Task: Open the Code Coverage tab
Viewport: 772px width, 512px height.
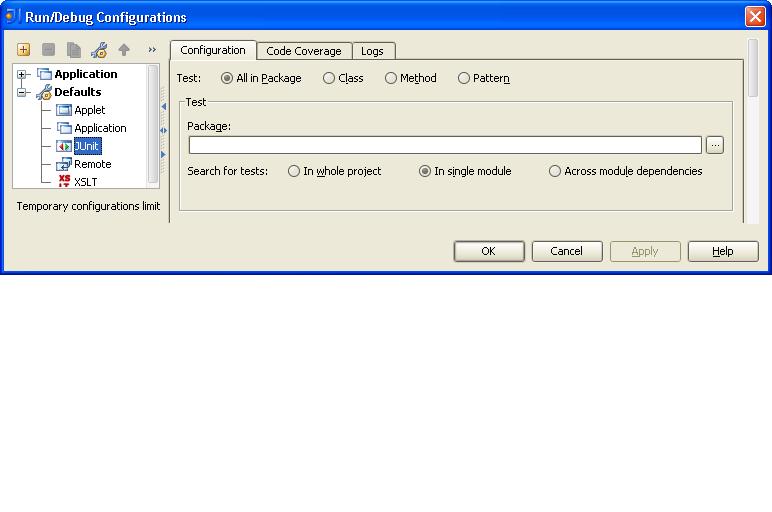Action: (x=304, y=51)
